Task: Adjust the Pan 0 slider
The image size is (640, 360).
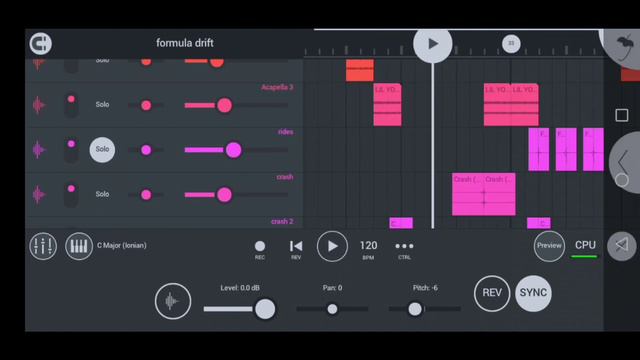Action: tap(332, 309)
